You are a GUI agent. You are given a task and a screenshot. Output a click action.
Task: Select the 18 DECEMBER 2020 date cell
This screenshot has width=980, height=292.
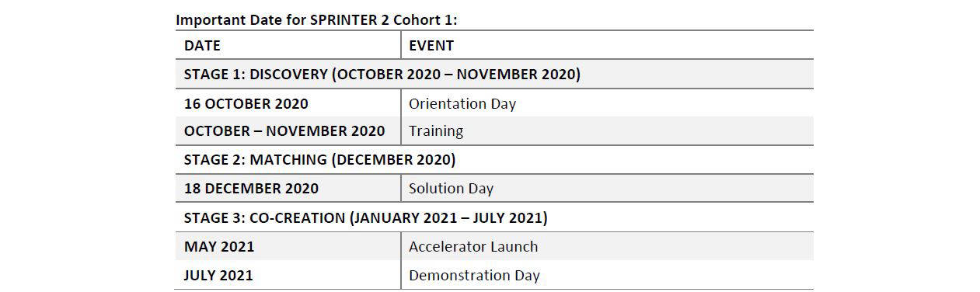(288, 188)
